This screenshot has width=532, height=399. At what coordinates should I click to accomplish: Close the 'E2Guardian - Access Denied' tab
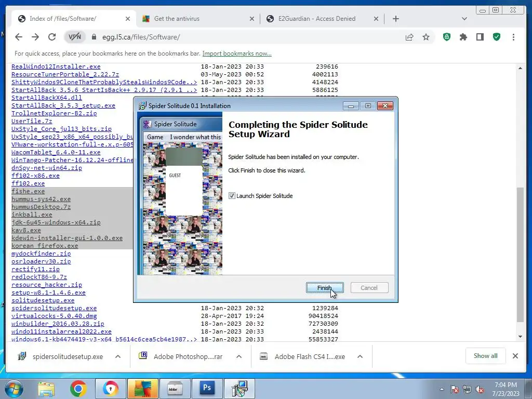(x=376, y=19)
